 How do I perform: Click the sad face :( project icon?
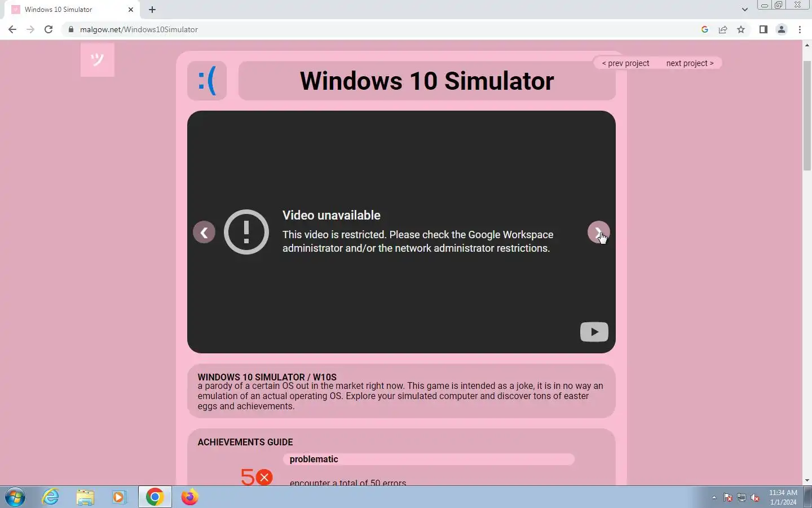[207, 81]
